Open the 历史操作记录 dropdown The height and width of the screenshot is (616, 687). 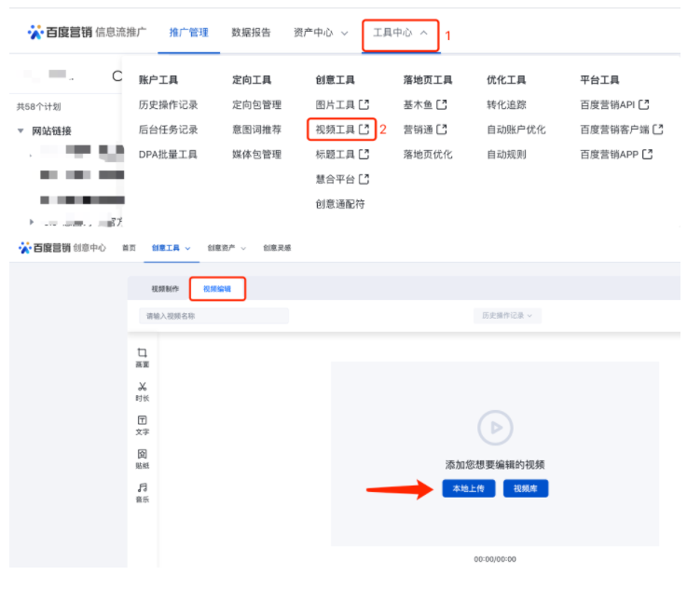coord(507,315)
